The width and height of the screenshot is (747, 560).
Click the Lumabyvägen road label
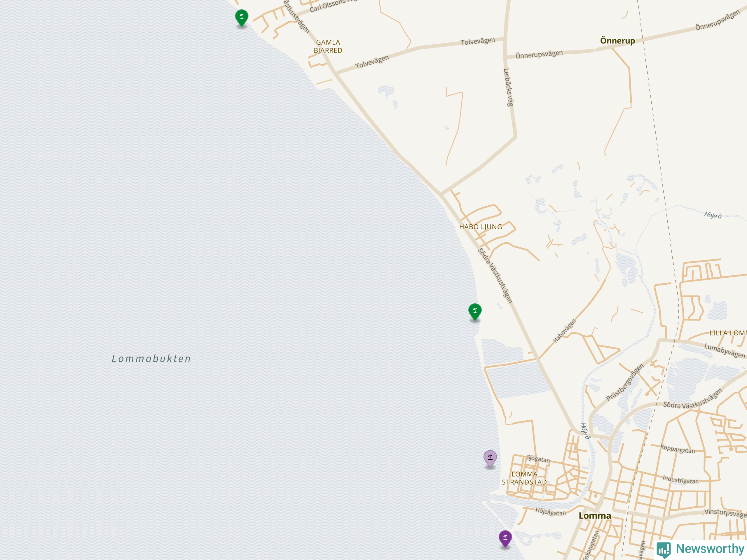(724, 351)
